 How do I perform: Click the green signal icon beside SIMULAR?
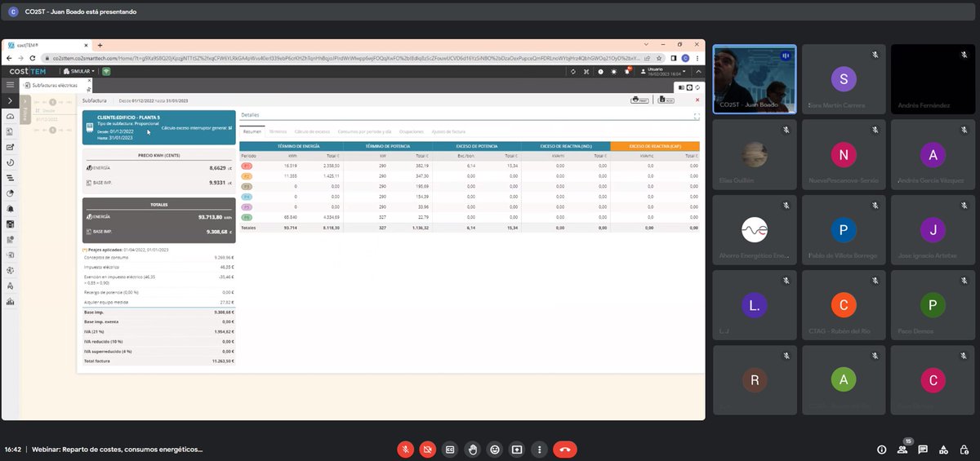tap(106, 71)
